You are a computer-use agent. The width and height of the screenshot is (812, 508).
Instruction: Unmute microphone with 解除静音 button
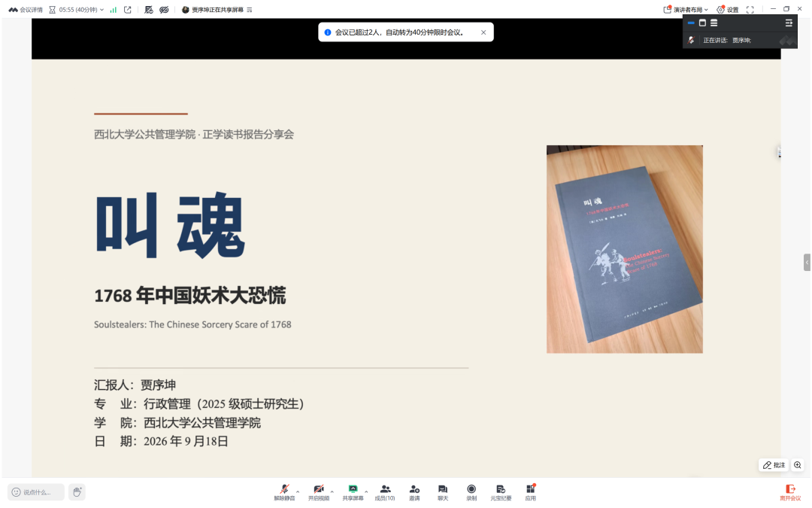(283, 492)
